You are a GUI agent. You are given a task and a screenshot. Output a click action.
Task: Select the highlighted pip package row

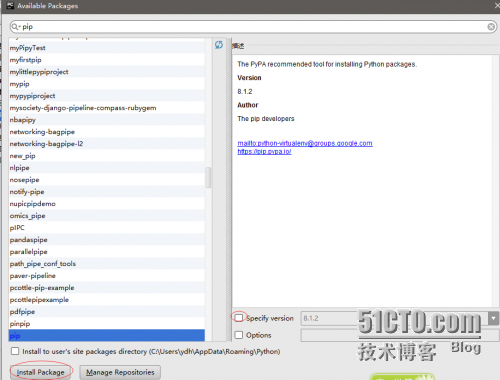coord(107,335)
